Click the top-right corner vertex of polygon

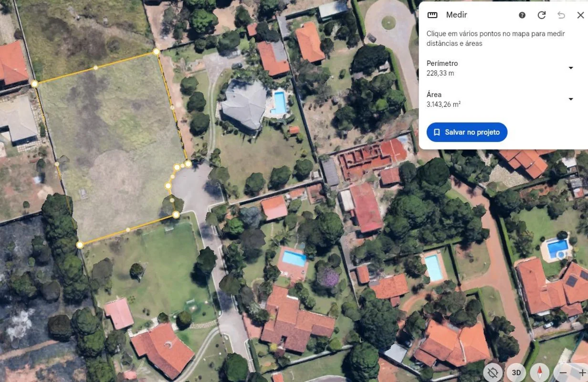(x=156, y=52)
